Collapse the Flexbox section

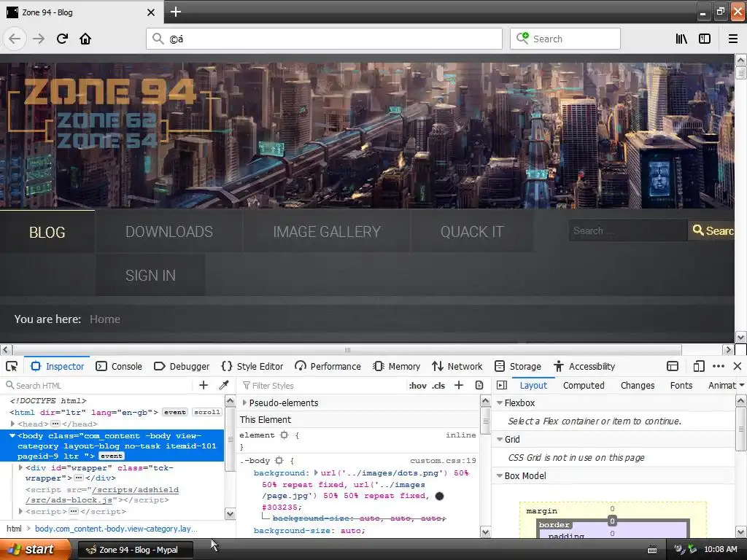point(500,402)
